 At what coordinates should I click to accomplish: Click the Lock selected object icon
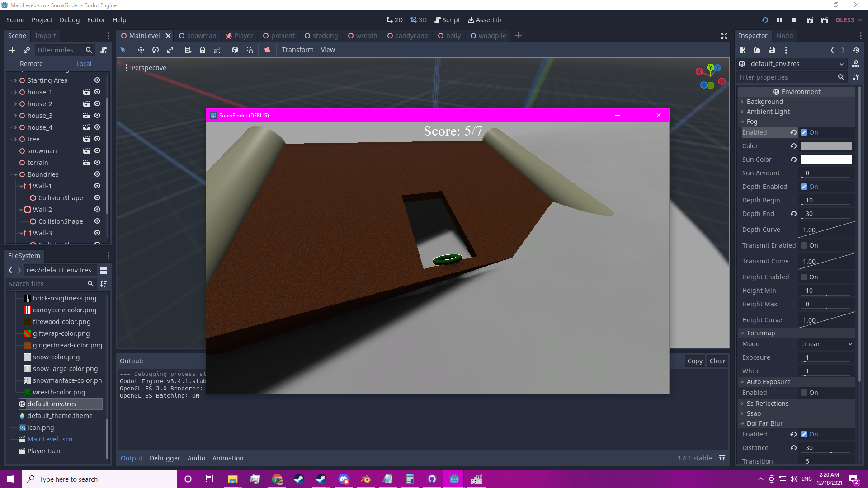pos(203,50)
